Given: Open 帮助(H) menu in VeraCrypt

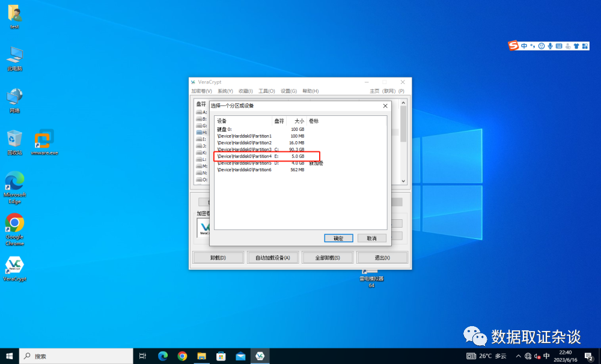Looking at the screenshot, I should [x=311, y=91].
